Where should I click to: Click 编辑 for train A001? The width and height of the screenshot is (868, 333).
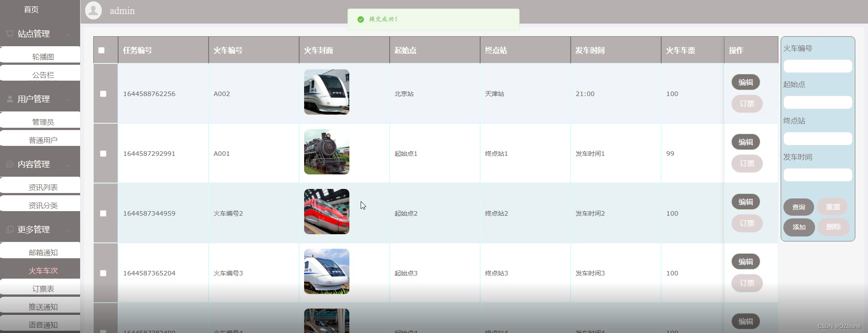coord(746,142)
